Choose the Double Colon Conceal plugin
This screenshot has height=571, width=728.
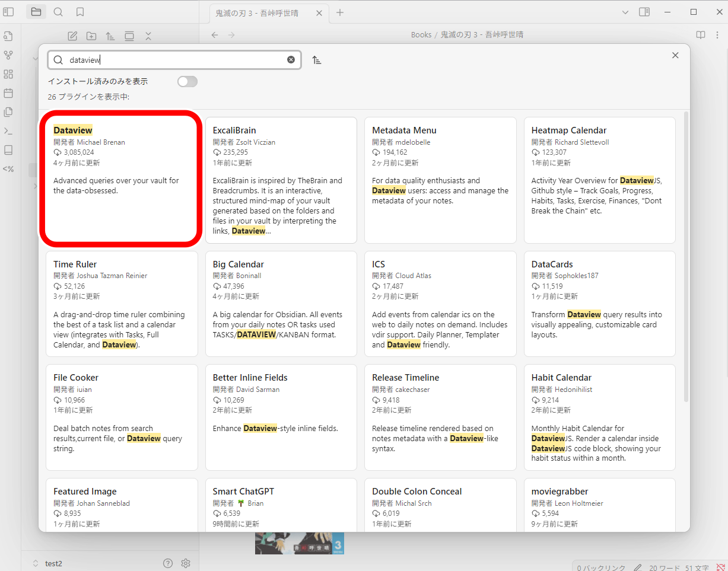(x=440, y=505)
